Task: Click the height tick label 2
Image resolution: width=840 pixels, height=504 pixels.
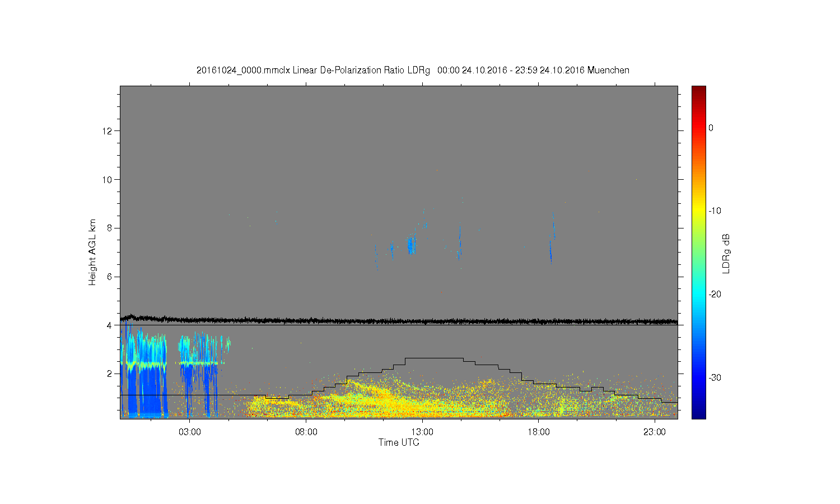Action: pyautogui.click(x=110, y=374)
